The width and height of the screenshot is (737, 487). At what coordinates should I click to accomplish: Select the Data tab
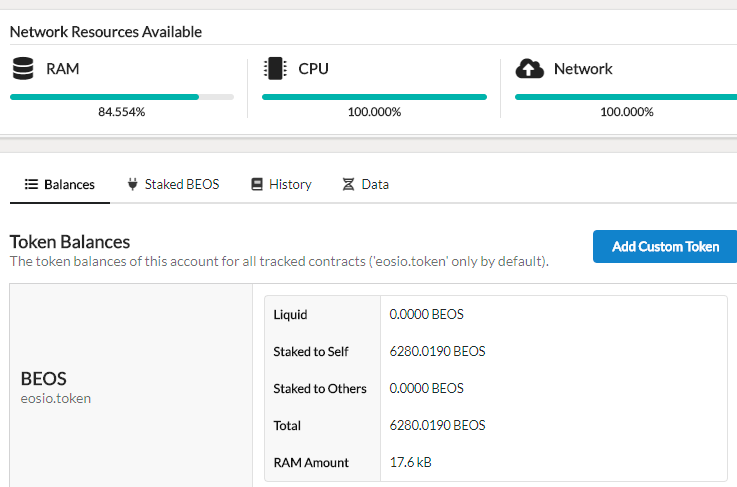375,184
